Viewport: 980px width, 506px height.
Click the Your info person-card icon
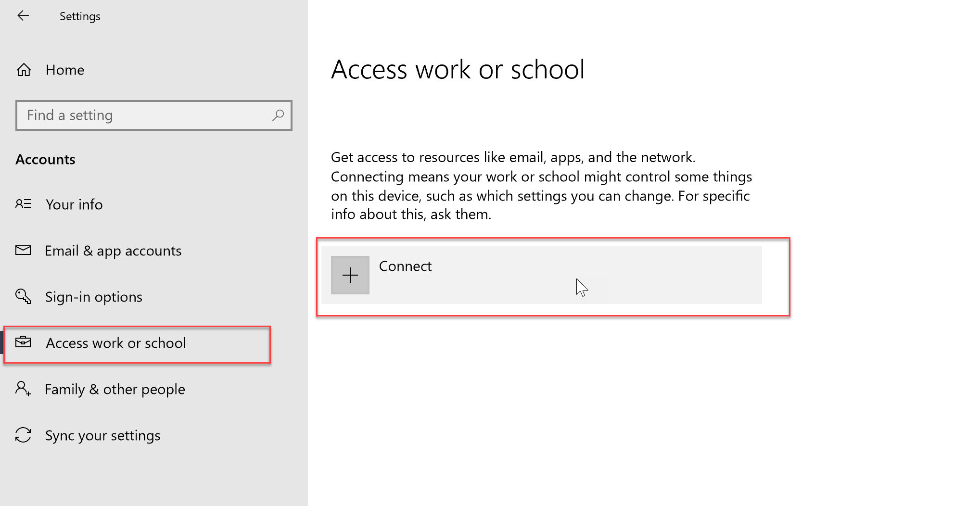[x=23, y=204]
